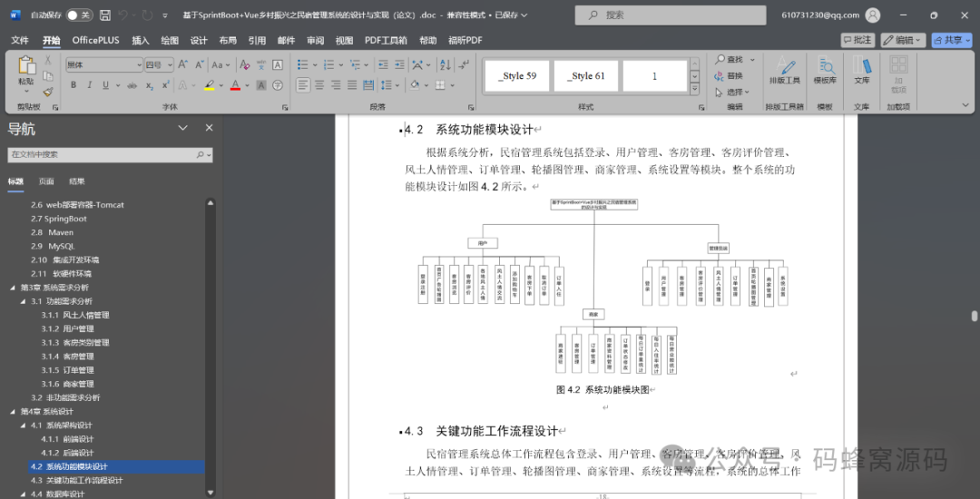980x499 pixels.
Task: Click the 批注 comments button
Action: click(x=857, y=40)
